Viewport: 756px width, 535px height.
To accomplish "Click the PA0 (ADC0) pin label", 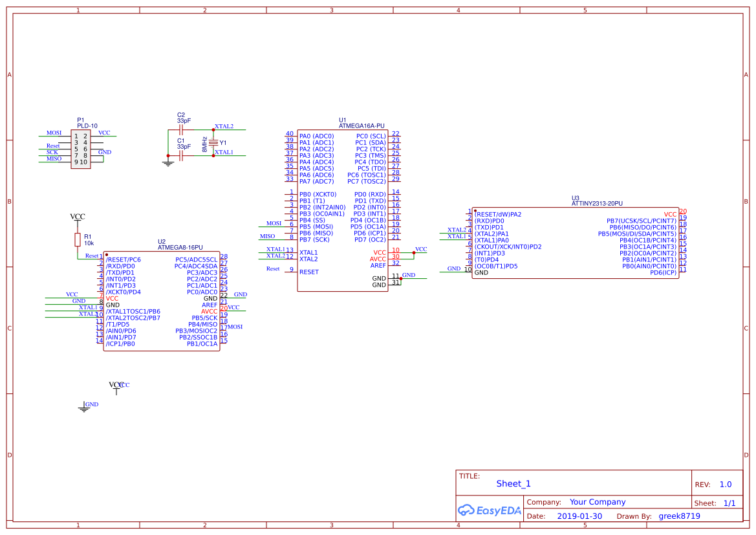I will 316,136.
